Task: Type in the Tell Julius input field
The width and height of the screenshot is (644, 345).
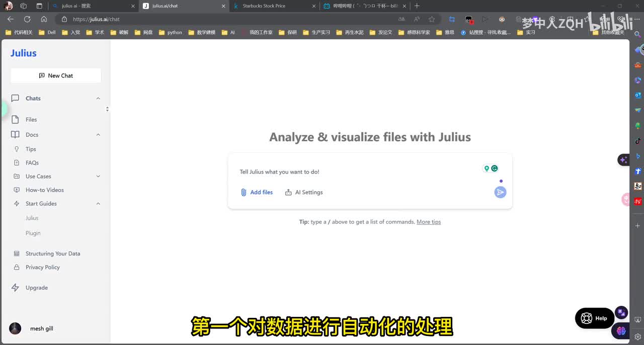Action: click(x=352, y=172)
